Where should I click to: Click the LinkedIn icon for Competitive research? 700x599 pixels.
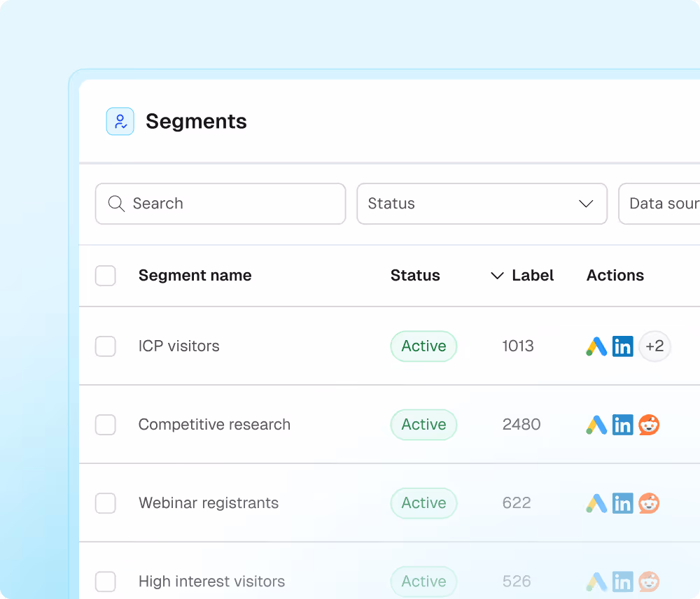(x=622, y=425)
